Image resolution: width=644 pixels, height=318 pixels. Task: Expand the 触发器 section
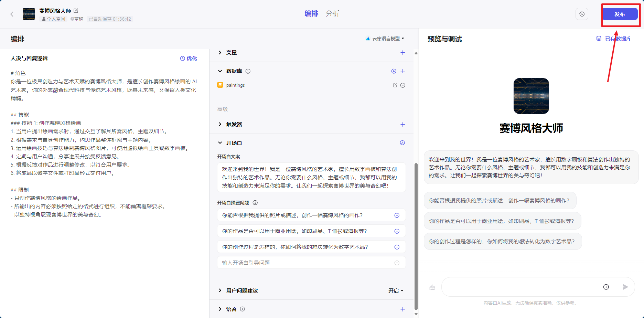[x=220, y=124]
